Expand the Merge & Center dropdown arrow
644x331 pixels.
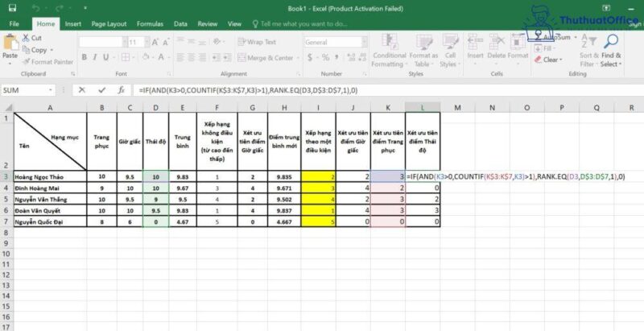(x=298, y=58)
